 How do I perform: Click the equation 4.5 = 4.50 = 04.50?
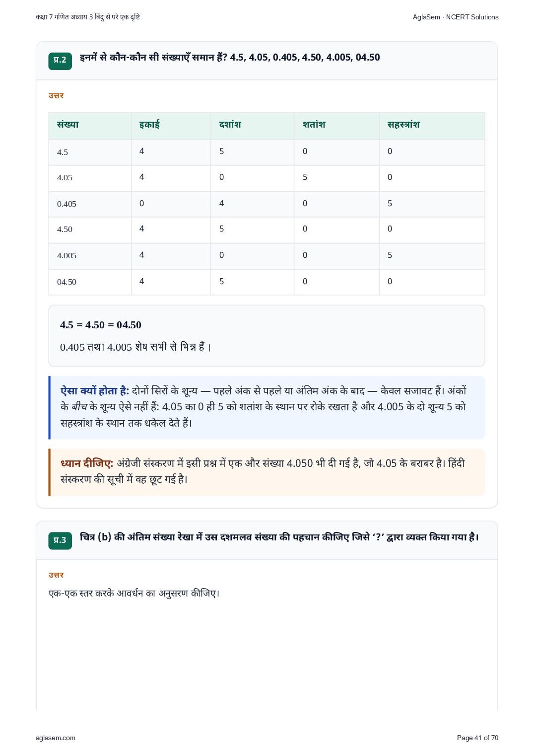[x=101, y=325]
